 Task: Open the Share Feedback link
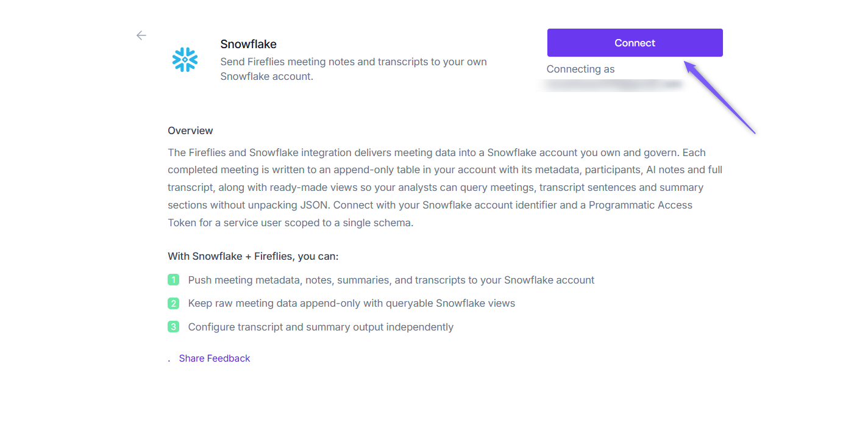coord(215,359)
